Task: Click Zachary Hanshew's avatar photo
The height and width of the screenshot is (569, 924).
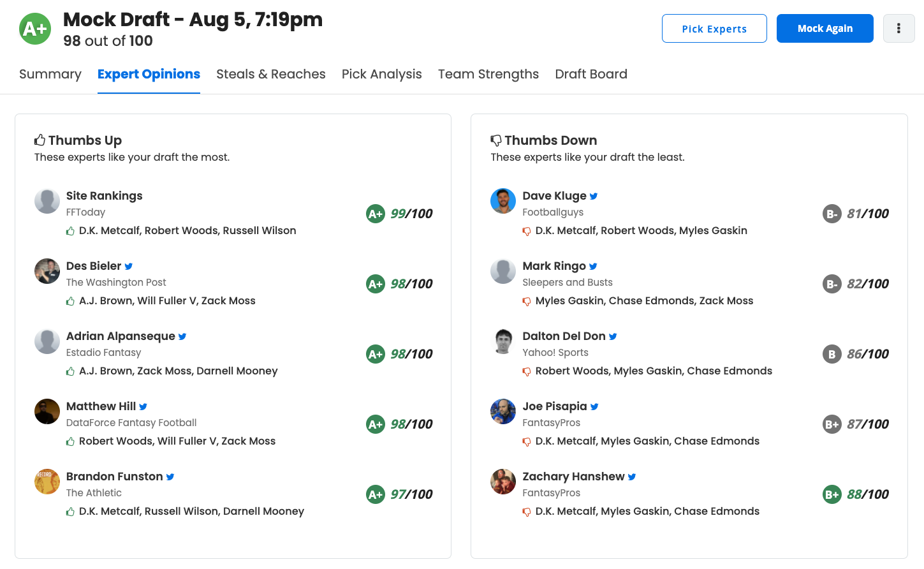Action: coord(503,482)
